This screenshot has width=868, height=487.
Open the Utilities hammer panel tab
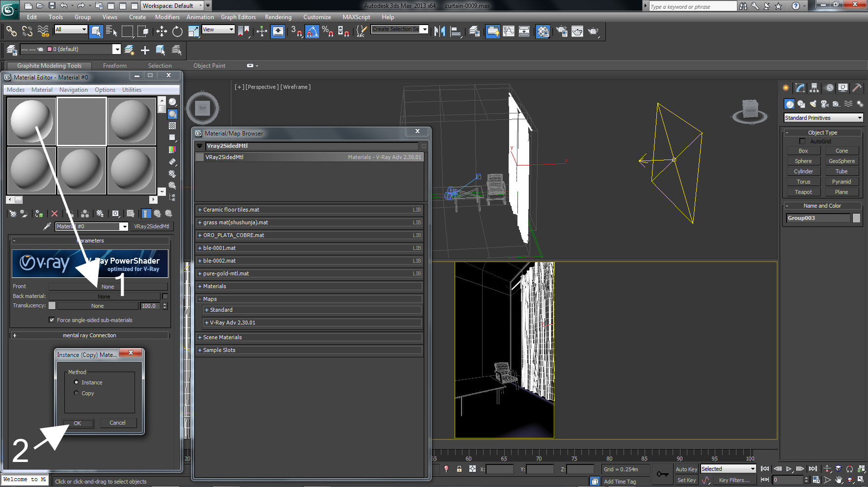(857, 88)
